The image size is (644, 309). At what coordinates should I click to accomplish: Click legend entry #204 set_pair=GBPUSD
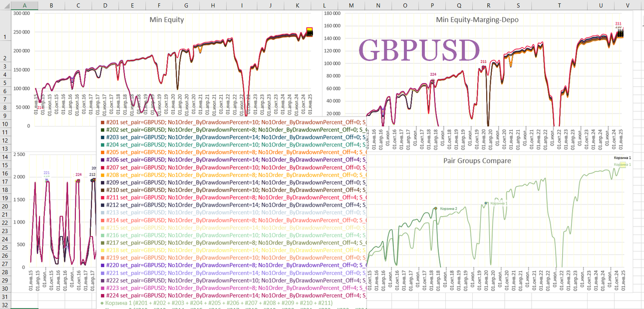coord(235,144)
